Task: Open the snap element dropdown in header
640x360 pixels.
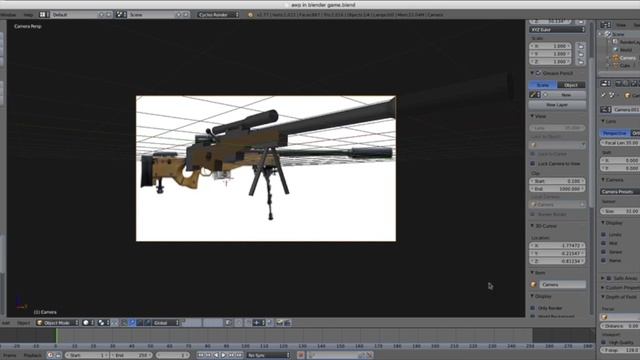Action: coord(259,322)
